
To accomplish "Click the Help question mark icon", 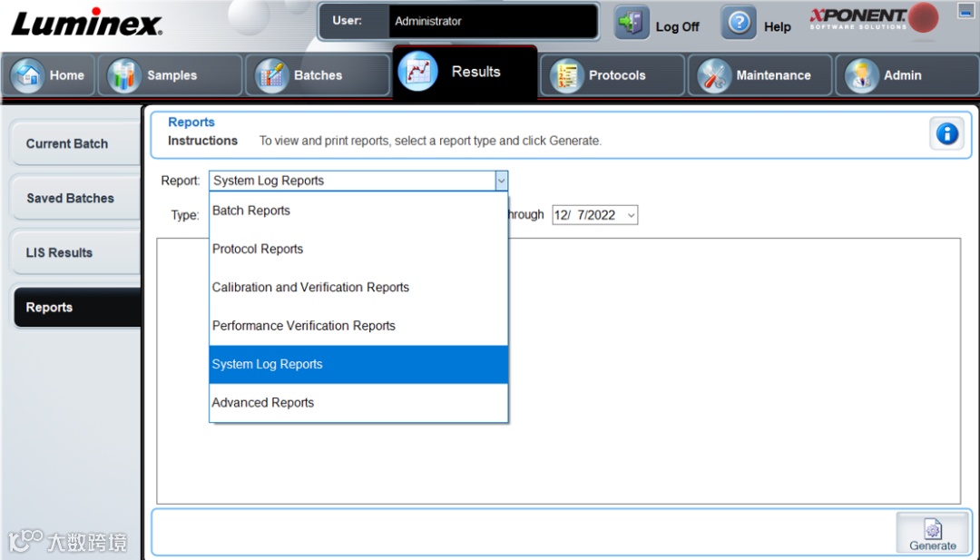I will click(739, 23).
